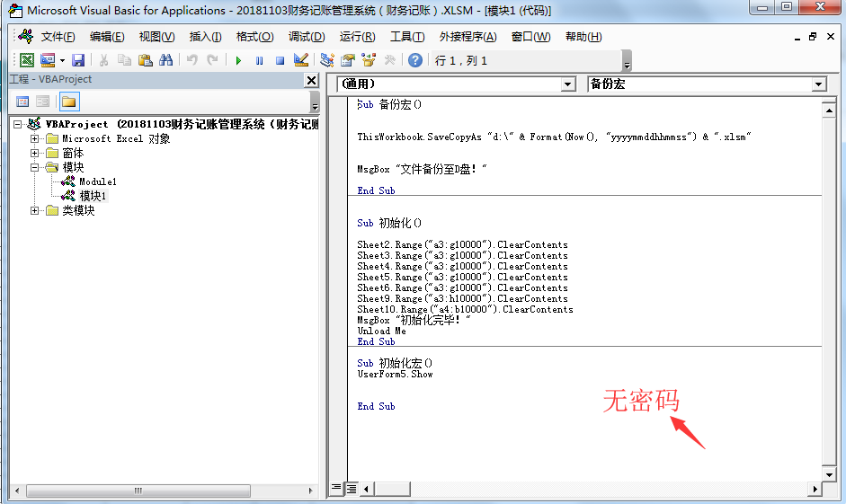Toggle Design Mode icon
This screenshot has width=846, height=504.
tap(300, 60)
